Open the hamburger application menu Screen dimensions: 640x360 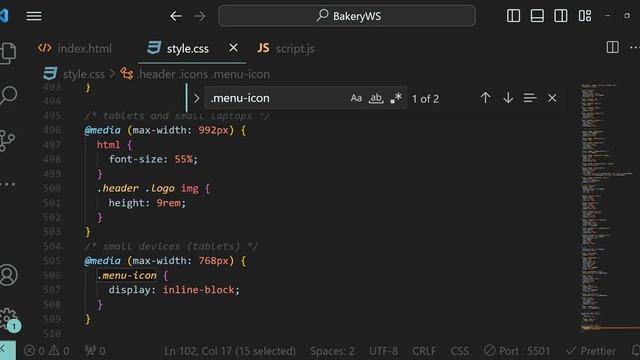(x=34, y=16)
